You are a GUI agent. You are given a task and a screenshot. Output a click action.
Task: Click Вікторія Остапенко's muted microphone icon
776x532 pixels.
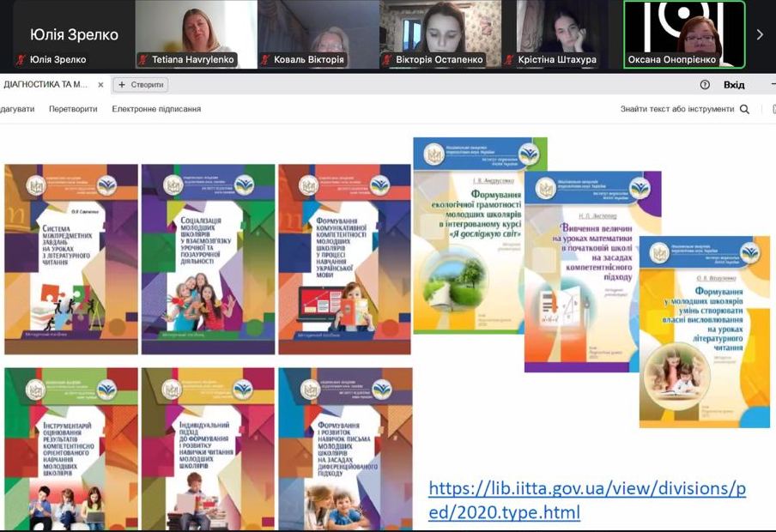pyautogui.click(x=387, y=60)
